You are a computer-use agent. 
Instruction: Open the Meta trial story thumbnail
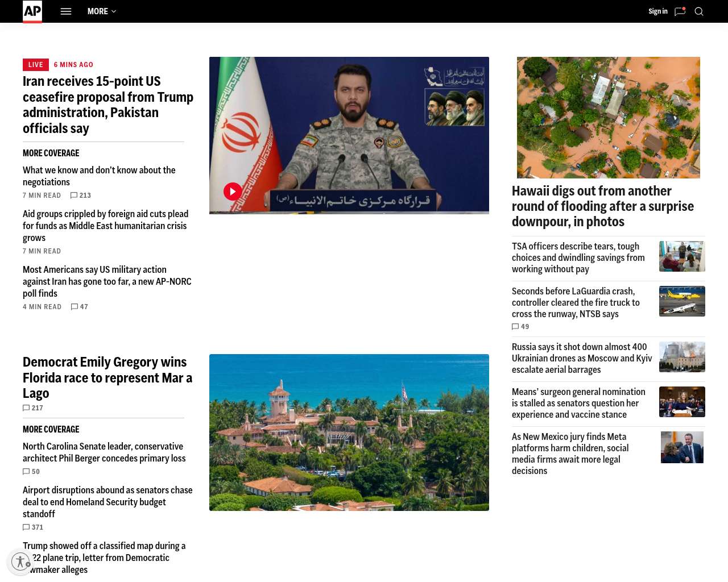[x=682, y=447]
